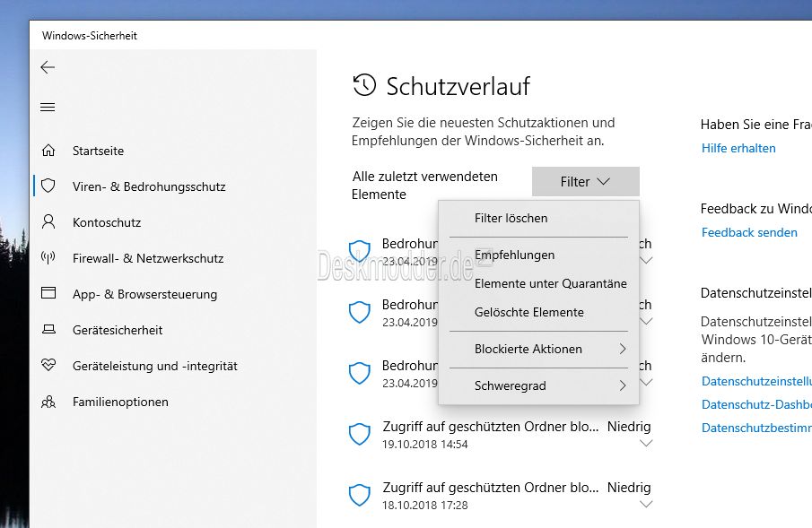The width and height of the screenshot is (812, 528).
Task: Select the Viren- & Bedrohungsschutz shield icon
Action: pyautogui.click(x=48, y=186)
